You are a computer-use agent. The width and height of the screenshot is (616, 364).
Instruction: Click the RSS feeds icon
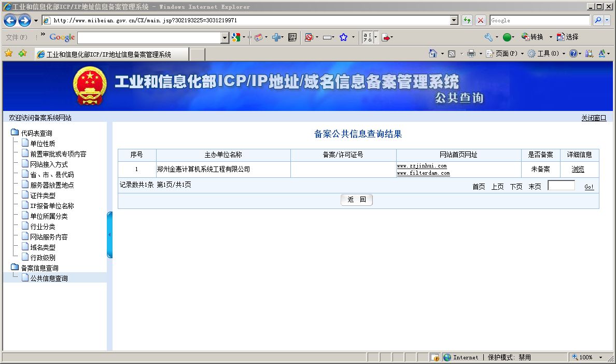(452, 53)
